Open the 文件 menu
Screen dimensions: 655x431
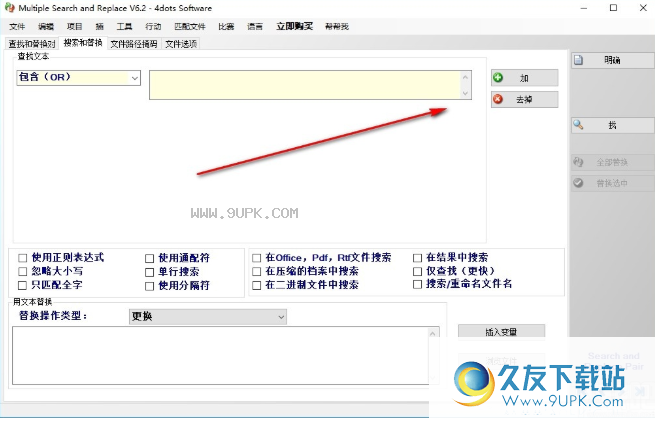[17, 27]
